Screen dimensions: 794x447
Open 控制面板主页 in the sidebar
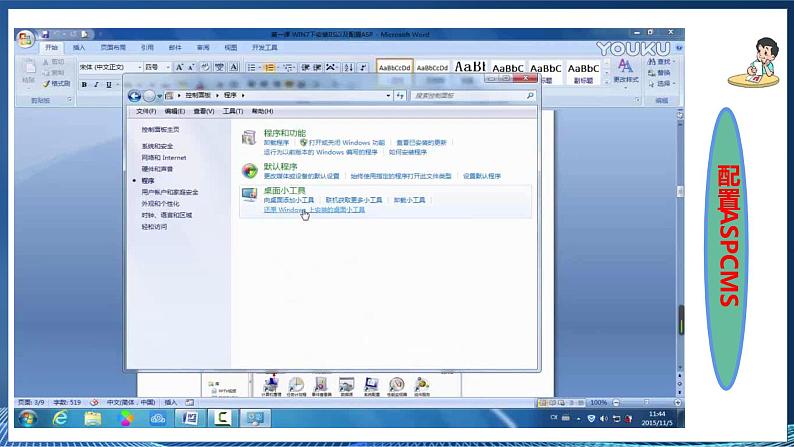click(160, 130)
